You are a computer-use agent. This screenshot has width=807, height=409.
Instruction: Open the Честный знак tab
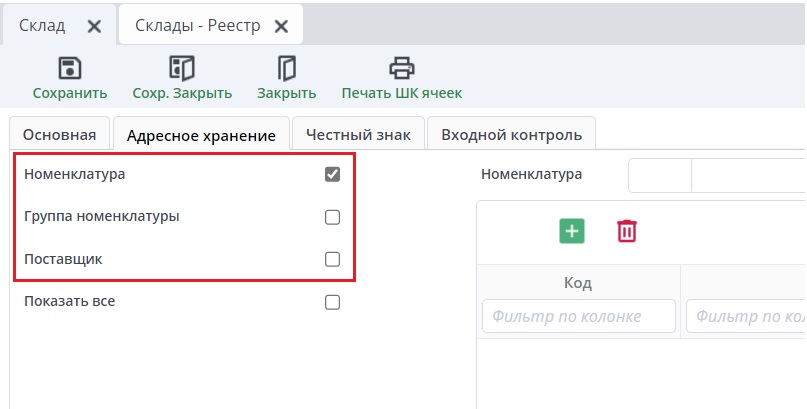tap(358, 135)
